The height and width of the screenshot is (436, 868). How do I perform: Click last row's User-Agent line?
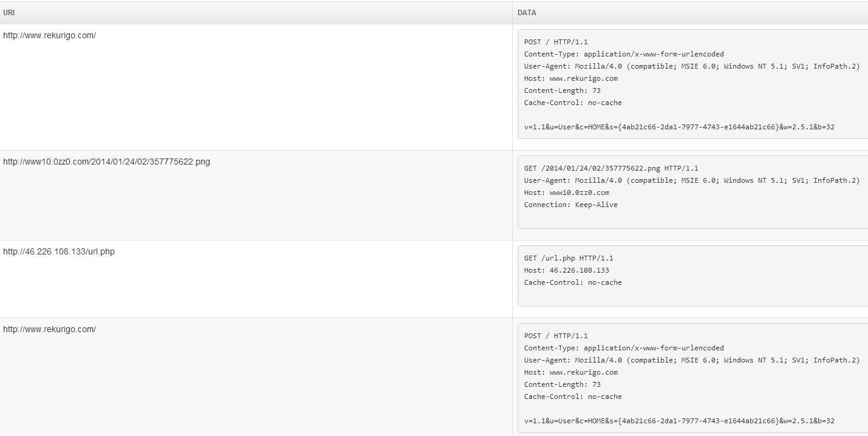click(692, 360)
